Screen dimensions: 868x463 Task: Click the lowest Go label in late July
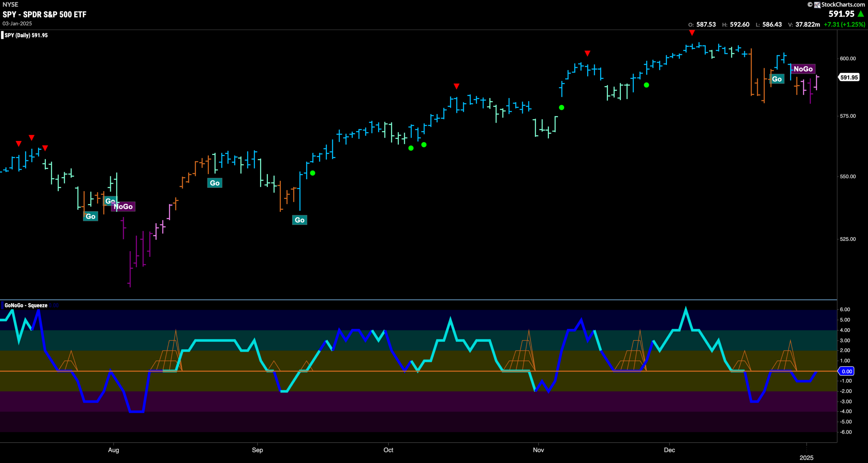pyautogui.click(x=91, y=217)
